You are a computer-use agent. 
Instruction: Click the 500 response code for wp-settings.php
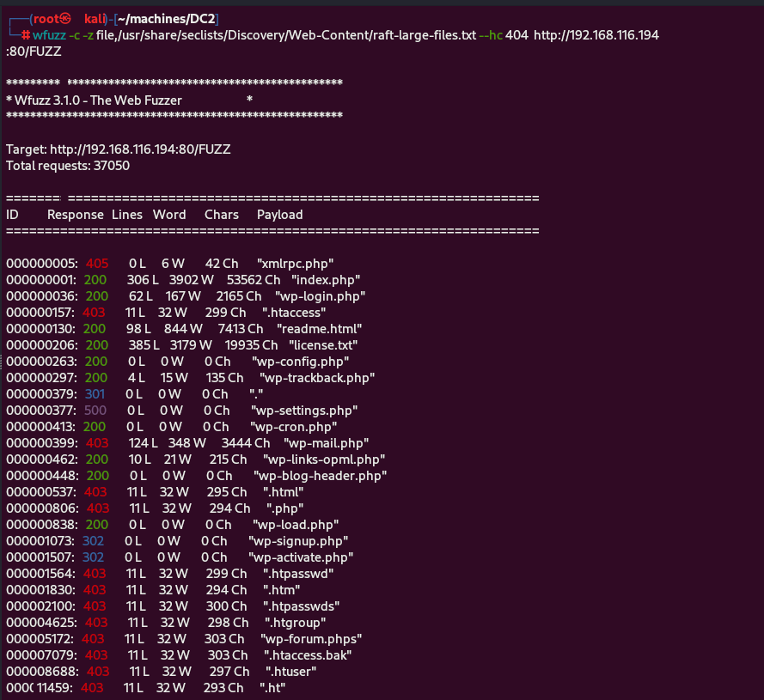(x=96, y=411)
